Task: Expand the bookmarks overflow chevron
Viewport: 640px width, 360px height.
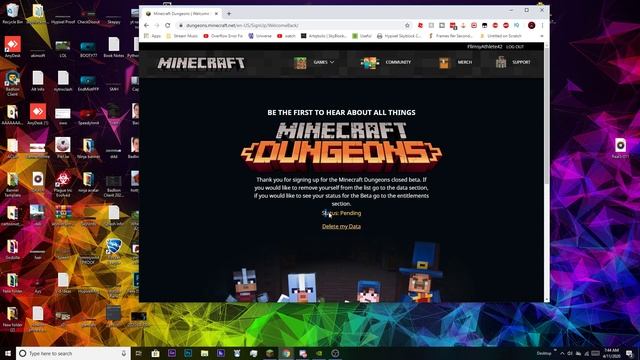Action: tap(542, 36)
